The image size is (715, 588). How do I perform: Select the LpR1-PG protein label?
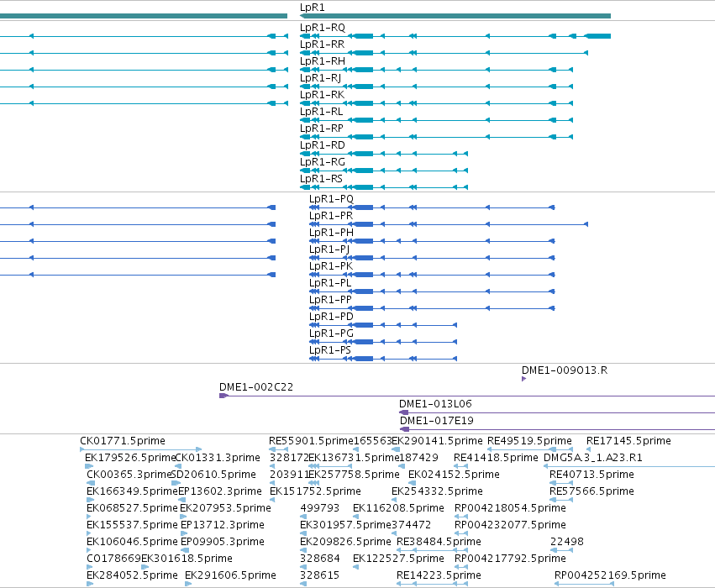tap(332, 334)
